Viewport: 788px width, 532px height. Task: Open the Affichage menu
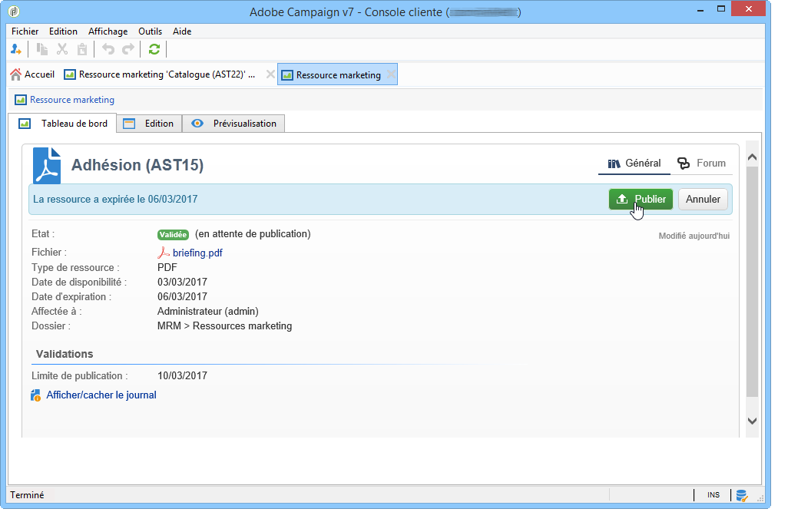point(108,31)
